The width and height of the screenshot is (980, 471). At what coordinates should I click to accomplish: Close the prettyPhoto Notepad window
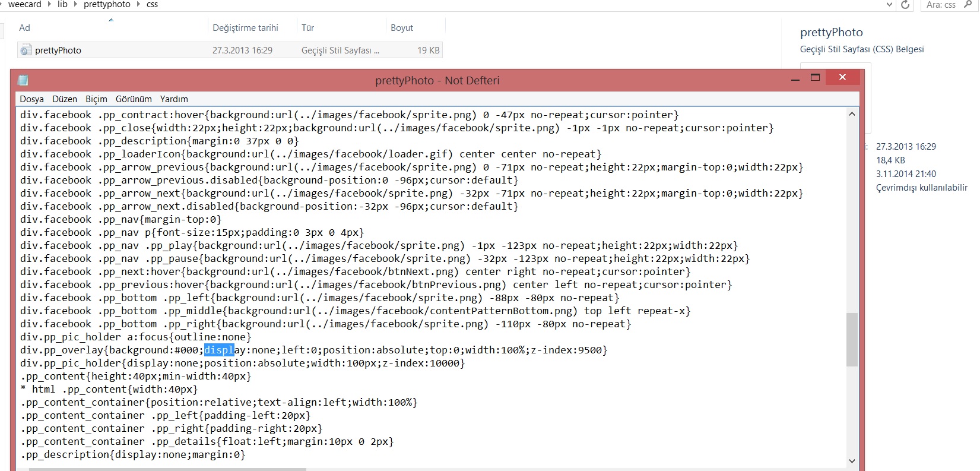tap(842, 77)
